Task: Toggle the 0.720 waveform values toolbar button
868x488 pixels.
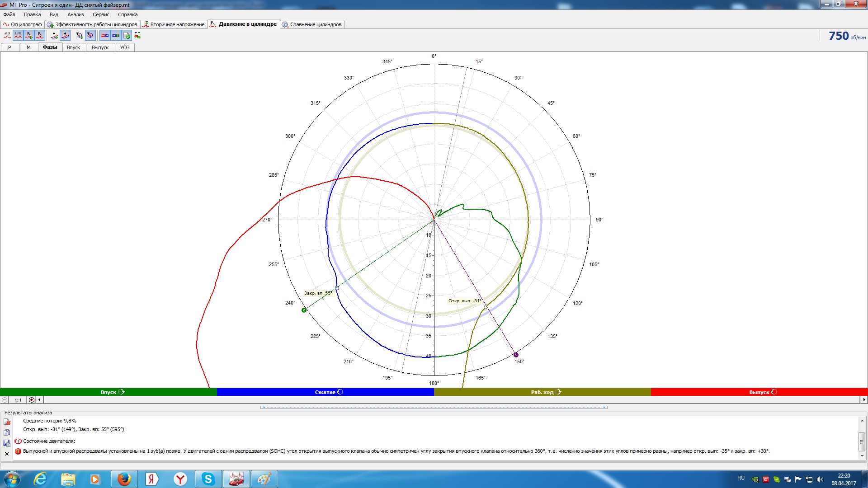Action: click(x=18, y=35)
